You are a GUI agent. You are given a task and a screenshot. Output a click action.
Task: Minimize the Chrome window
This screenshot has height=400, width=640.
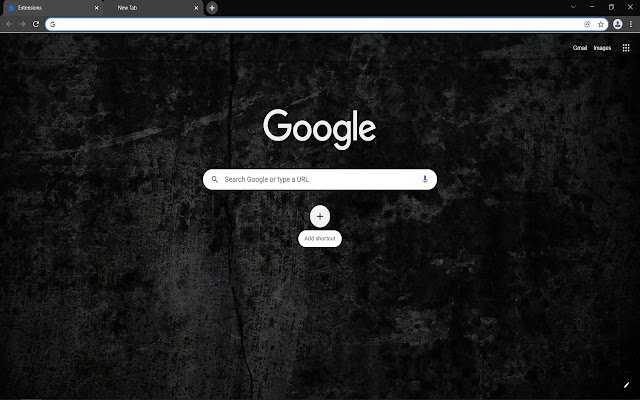[592, 7]
